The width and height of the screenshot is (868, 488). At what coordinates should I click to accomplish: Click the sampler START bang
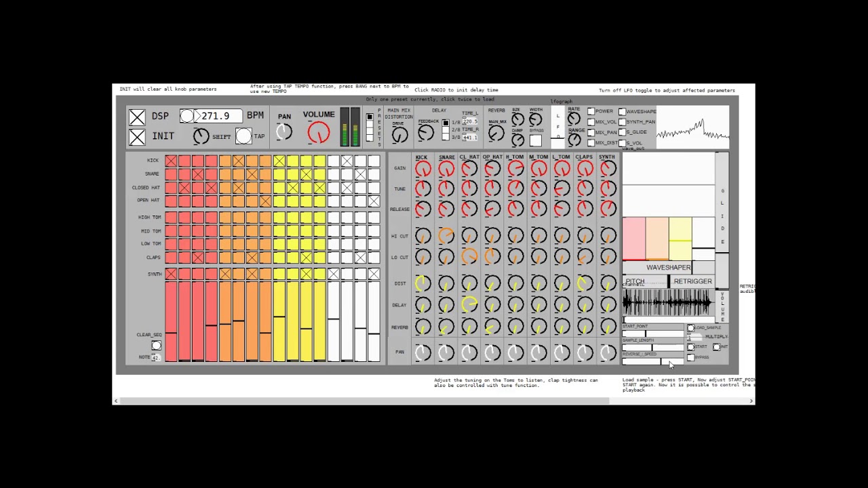point(691,347)
